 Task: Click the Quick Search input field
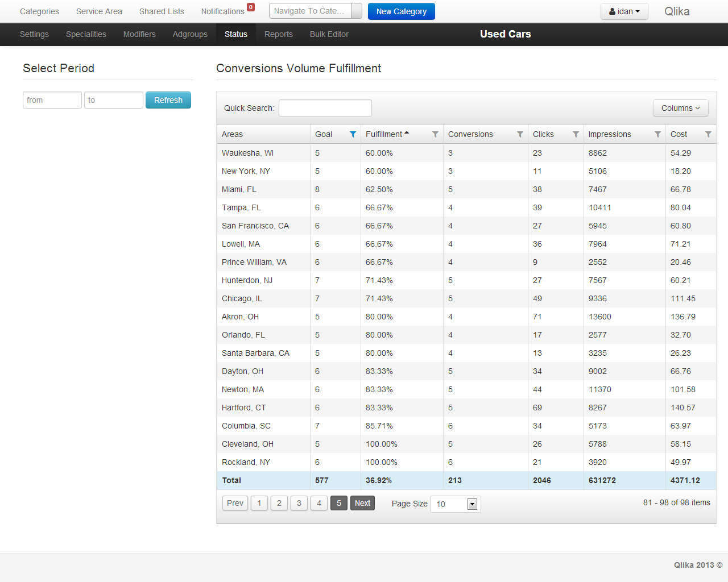tap(325, 108)
